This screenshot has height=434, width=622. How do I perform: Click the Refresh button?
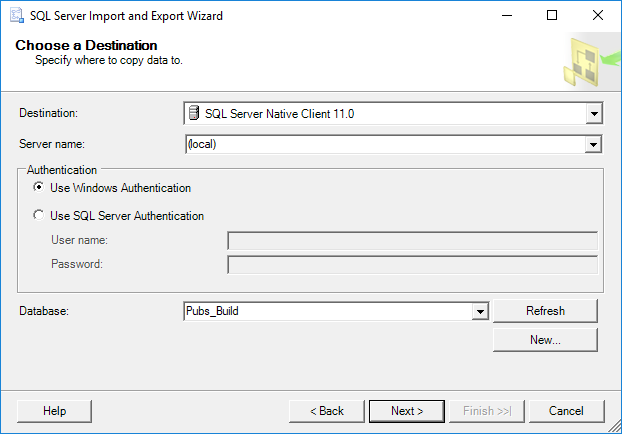pyautogui.click(x=545, y=311)
